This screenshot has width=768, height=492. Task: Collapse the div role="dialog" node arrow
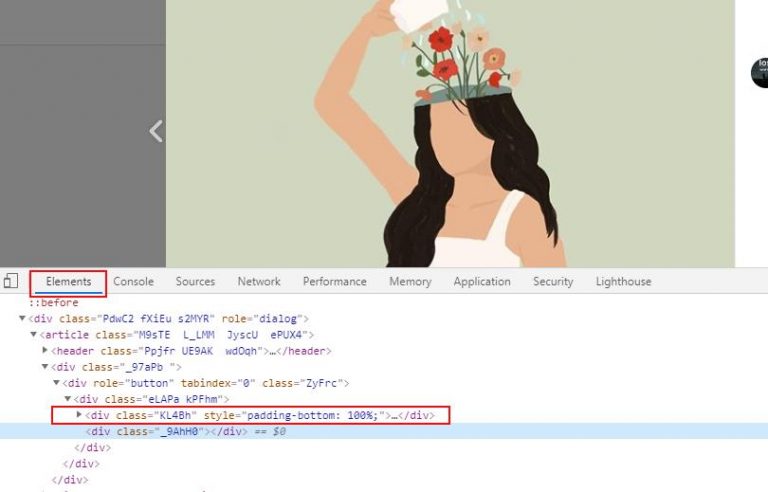(x=23, y=319)
